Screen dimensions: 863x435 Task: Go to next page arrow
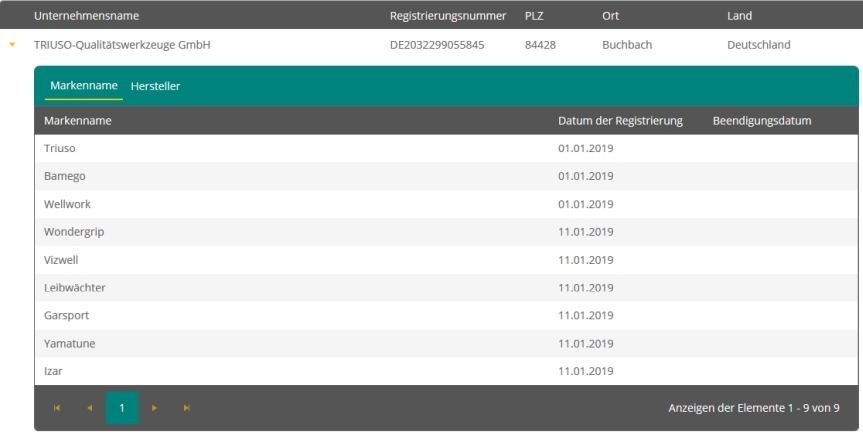coord(154,408)
